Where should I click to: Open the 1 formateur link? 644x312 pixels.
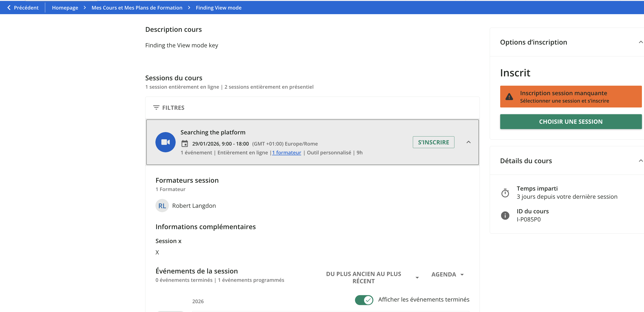(x=286, y=153)
